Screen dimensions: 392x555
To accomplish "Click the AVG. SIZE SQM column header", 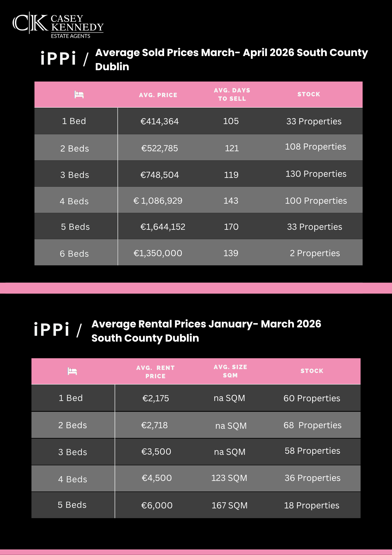I will (230, 371).
